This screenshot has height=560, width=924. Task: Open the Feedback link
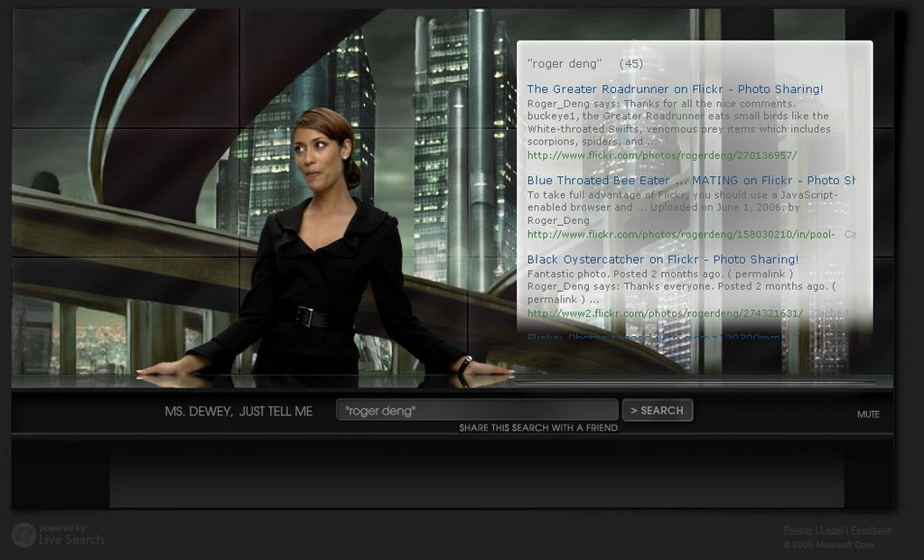click(x=871, y=530)
